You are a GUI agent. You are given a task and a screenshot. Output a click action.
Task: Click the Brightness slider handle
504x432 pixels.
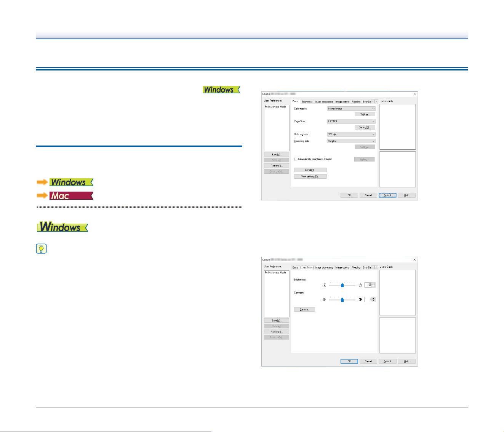click(x=342, y=285)
